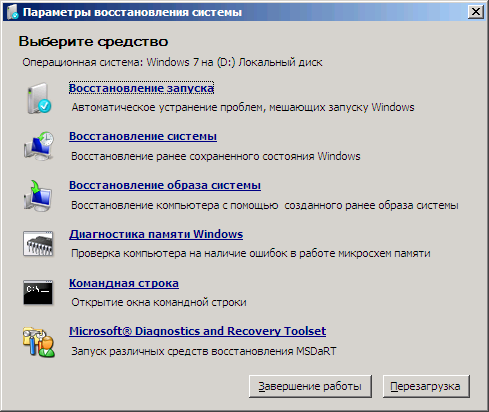Viewport: 489px width, 412px height.
Task: Click the MSDaRT tools icon
Action: (39, 342)
